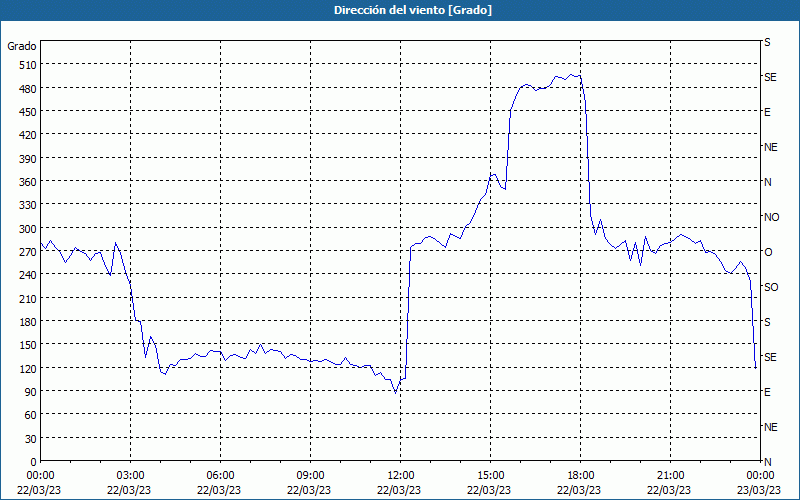Viewport: 800px width, 500px height.
Task: Select the "O" compass label on right axis
Action: (768, 252)
